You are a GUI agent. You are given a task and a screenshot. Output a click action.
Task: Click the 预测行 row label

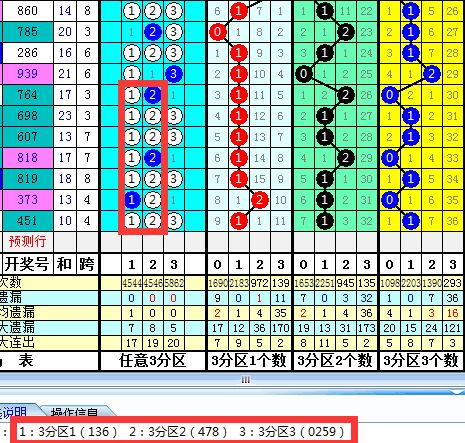pos(27,241)
